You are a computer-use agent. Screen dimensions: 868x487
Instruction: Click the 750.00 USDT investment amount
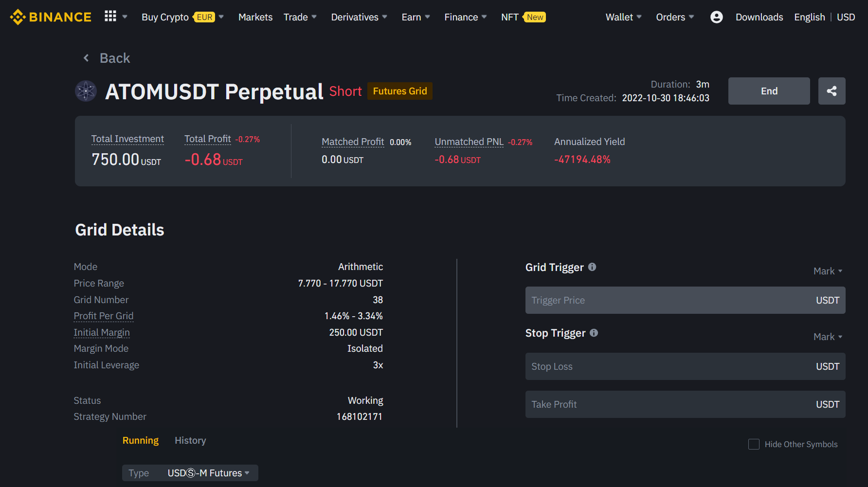point(127,160)
